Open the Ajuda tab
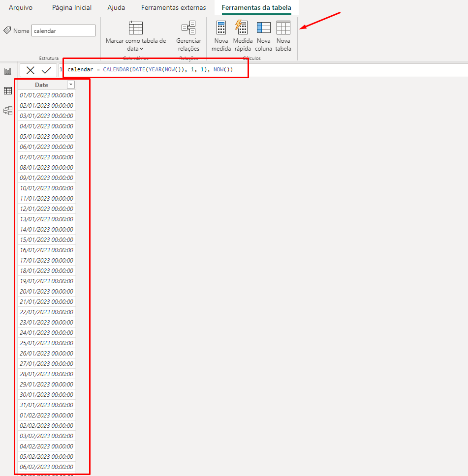This screenshot has width=468, height=476. pos(116,8)
